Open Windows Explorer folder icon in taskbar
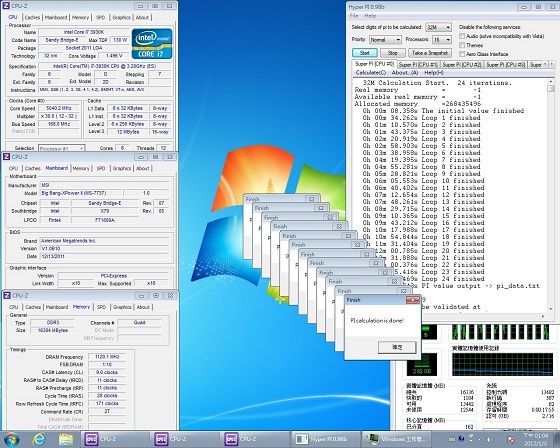The image size is (560, 448). coord(66,439)
